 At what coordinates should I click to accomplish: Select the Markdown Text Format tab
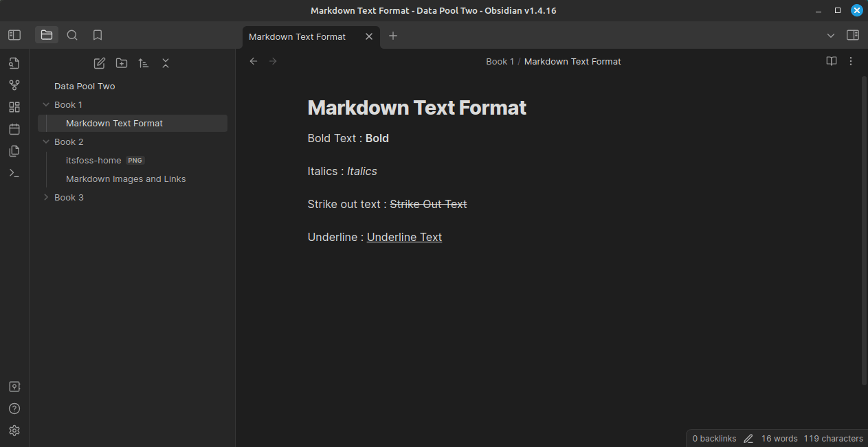point(298,36)
